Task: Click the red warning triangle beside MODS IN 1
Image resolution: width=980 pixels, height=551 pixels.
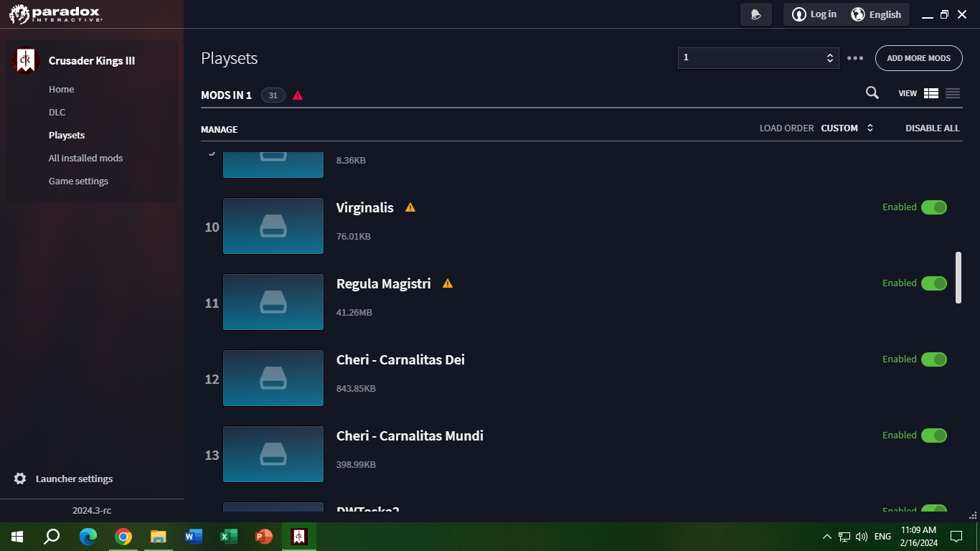Action: pyautogui.click(x=298, y=95)
